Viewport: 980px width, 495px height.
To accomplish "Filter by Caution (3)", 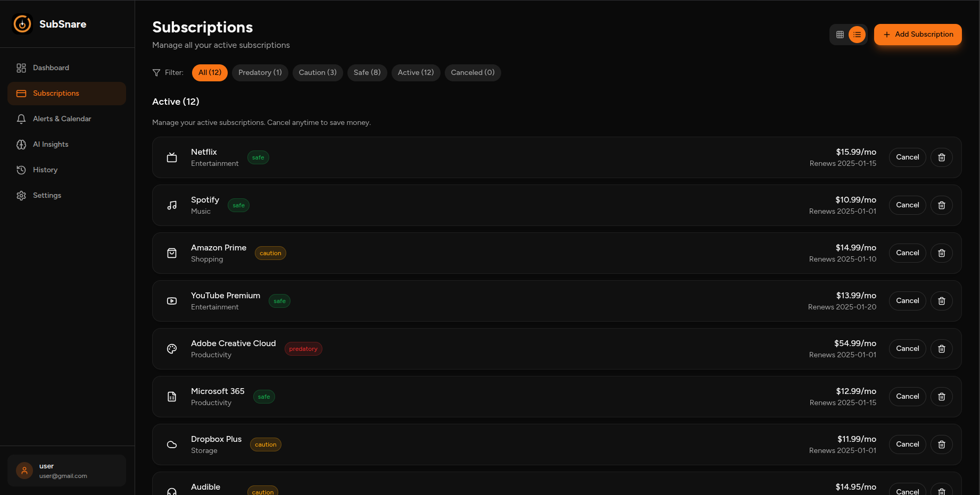I will tap(318, 73).
